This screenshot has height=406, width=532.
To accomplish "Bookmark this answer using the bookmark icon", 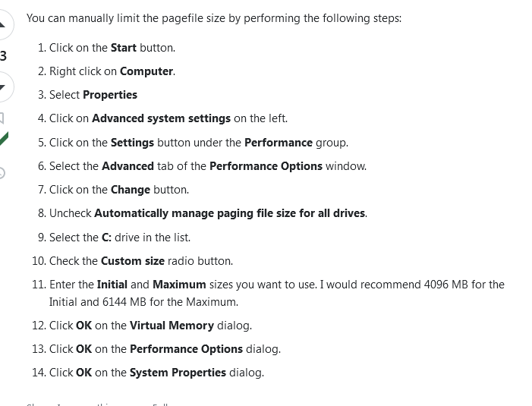I will click(2, 118).
